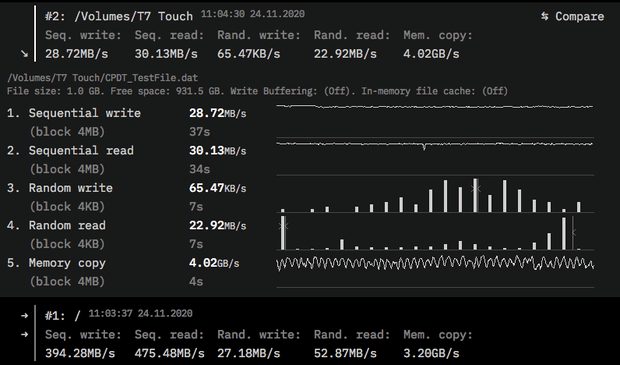The height and width of the screenshot is (365, 620).
Task: Click 4.02GB/s beside the Memory copy row
Action: click(214, 263)
